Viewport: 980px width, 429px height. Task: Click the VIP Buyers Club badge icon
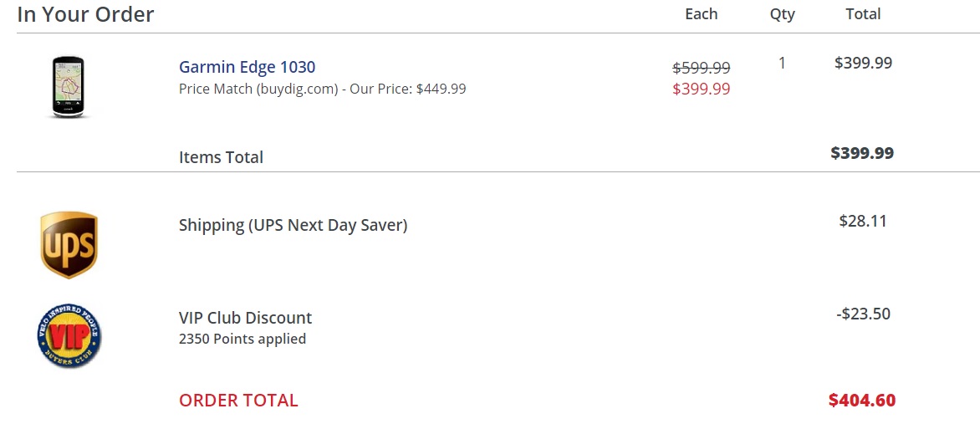[69, 336]
